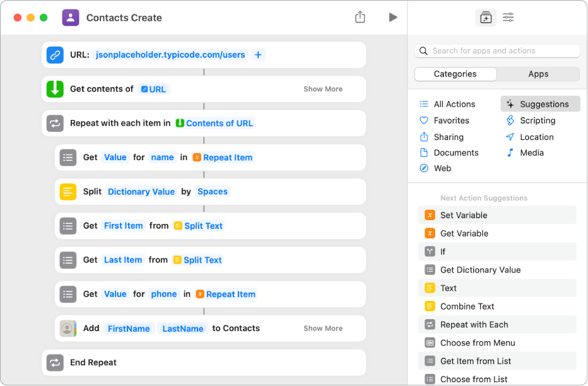This screenshot has width=588, height=386.
Task: Open the Shortcut Details sliders icon
Action: pyautogui.click(x=508, y=17)
